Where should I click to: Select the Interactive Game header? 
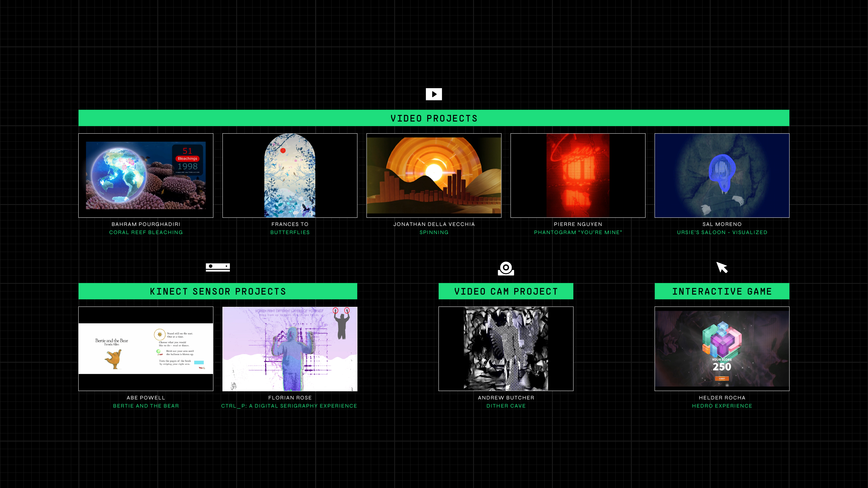722,291
